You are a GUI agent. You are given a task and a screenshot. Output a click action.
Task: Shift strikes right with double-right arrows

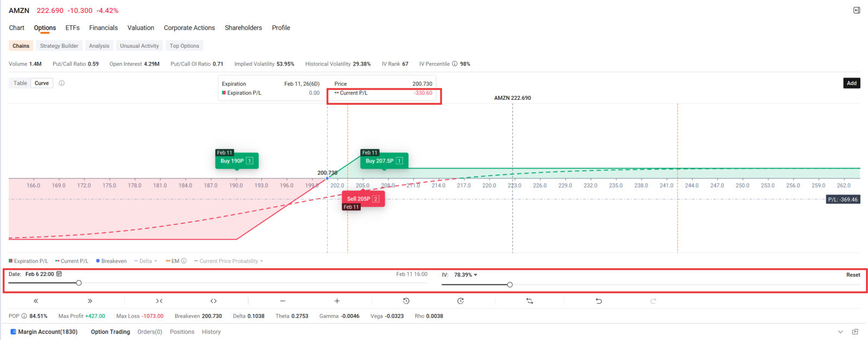pos(90,301)
